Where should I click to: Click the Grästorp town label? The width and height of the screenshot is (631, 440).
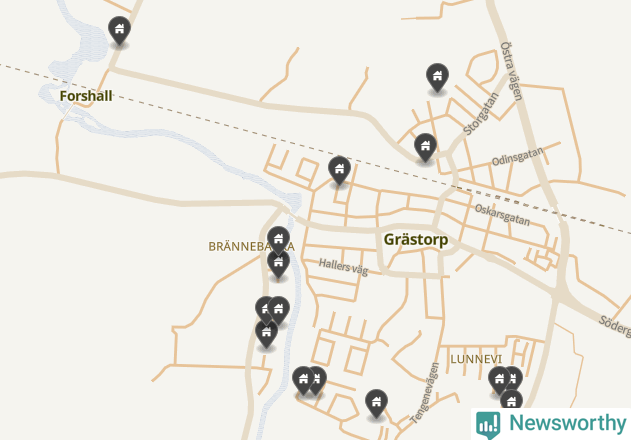pos(416,240)
